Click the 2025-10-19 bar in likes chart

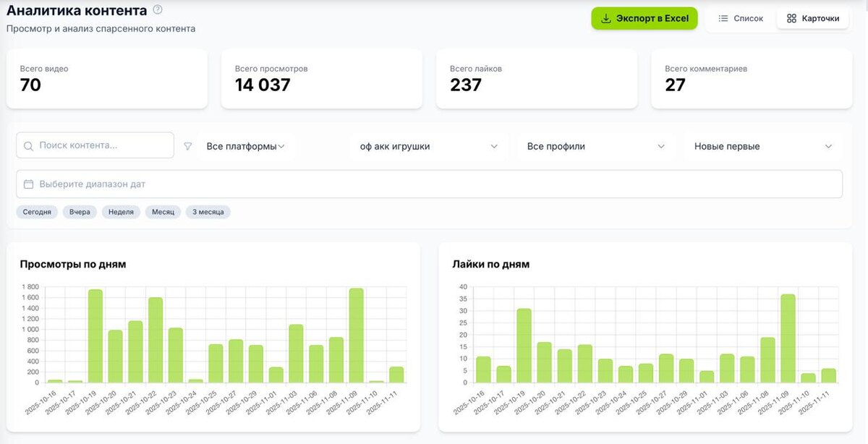tap(524, 346)
